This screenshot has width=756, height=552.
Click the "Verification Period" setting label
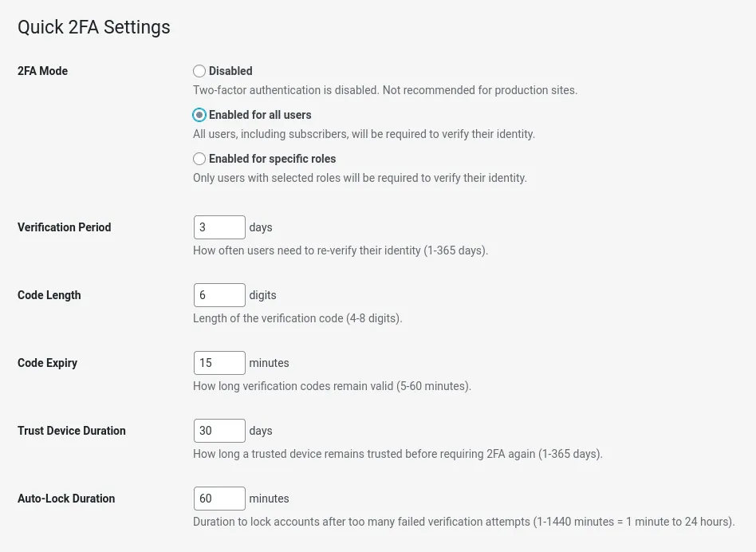pyautogui.click(x=64, y=227)
